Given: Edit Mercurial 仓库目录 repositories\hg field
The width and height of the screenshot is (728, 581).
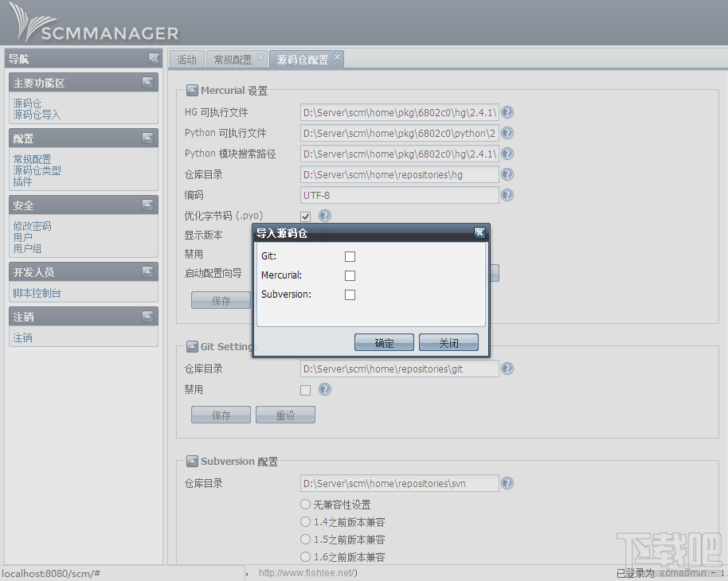Looking at the screenshot, I should click(x=400, y=174).
